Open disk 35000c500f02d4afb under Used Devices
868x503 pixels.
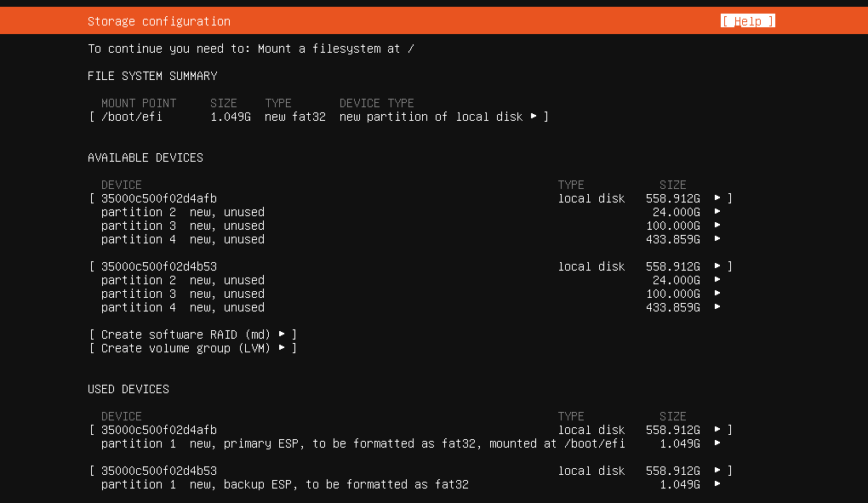coord(159,430)
